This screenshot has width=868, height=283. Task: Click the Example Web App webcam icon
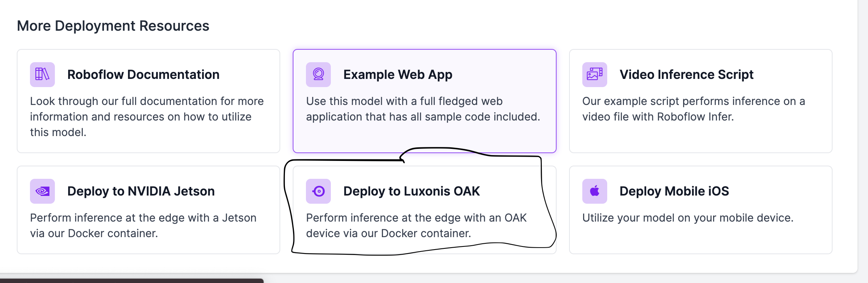click(318, 74)
